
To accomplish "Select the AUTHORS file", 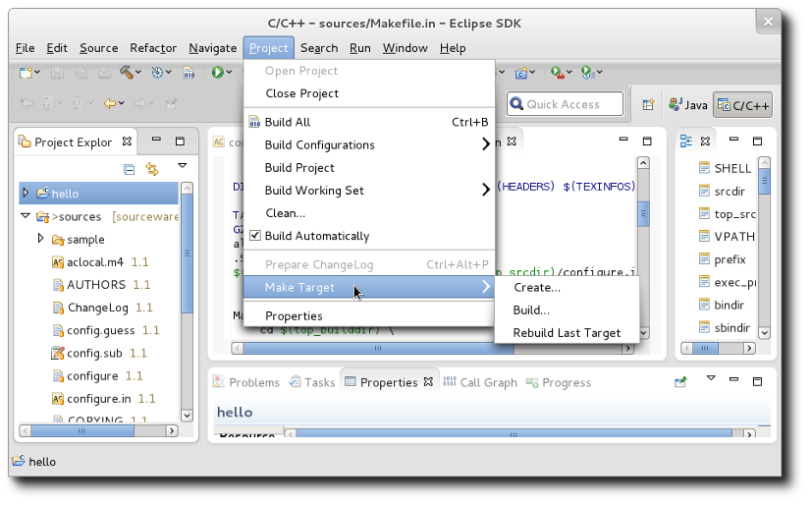I will (x=96, y=285).
